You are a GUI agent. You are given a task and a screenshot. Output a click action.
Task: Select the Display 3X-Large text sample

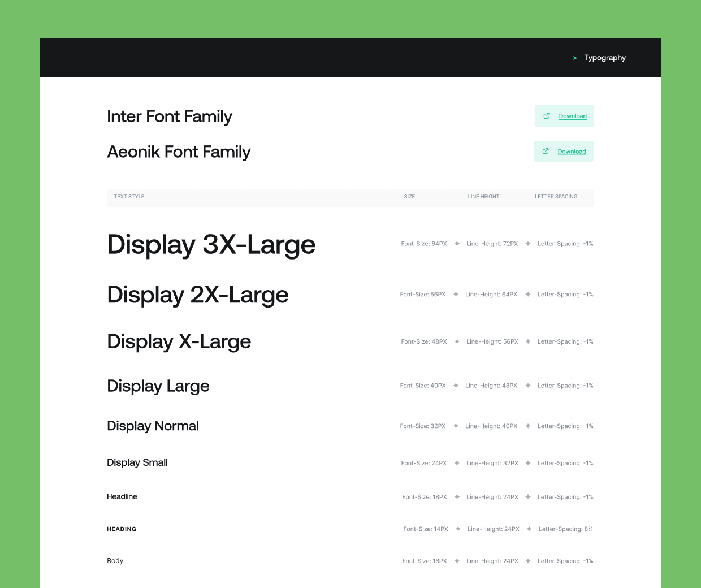[x=211, y=244]
